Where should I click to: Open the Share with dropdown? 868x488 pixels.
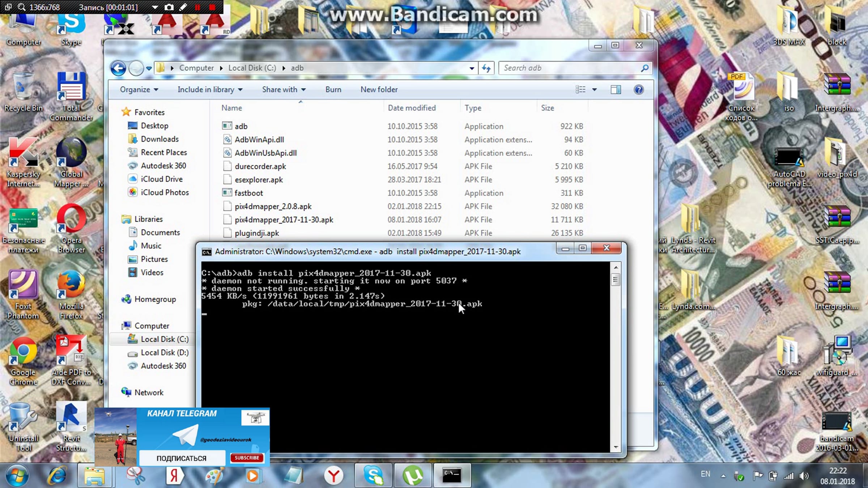pyautogui.click(x=284, y=90)
